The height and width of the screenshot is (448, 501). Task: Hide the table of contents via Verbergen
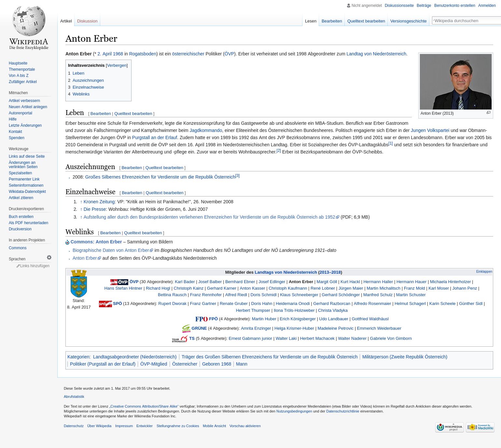[x=117, y=65]
